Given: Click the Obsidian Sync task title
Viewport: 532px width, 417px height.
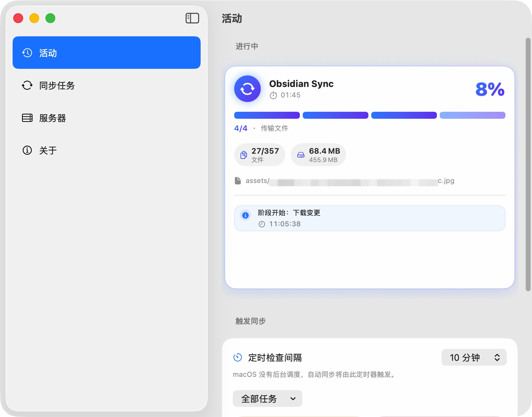Looking at the screenshot, I should [301, 84].
